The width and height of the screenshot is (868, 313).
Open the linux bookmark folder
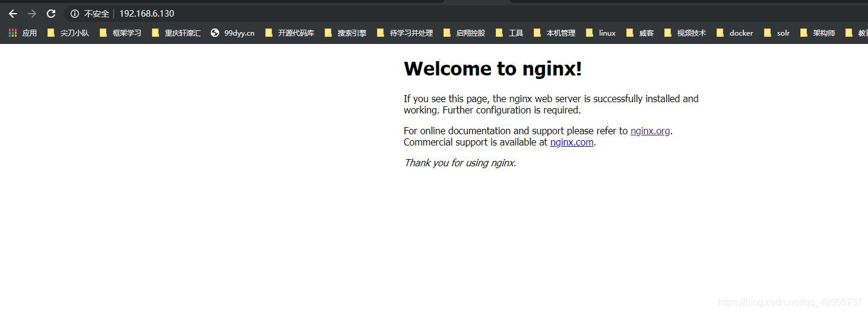(601, 33)
